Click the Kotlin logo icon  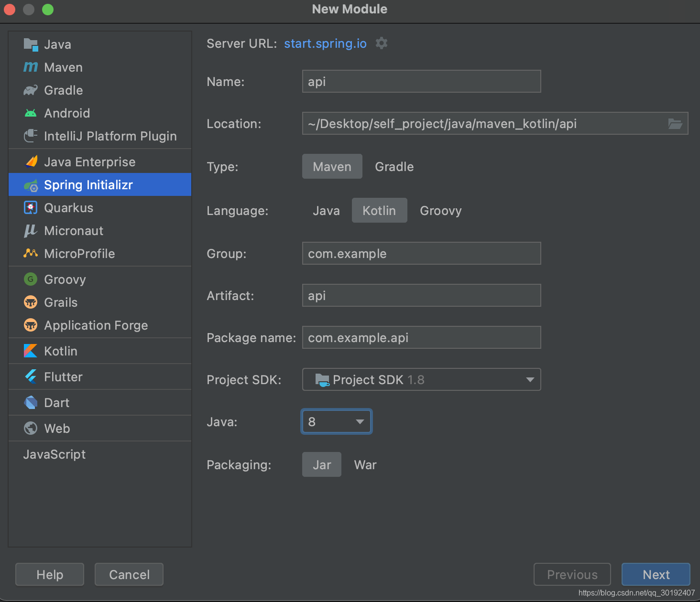click(31, 351)
